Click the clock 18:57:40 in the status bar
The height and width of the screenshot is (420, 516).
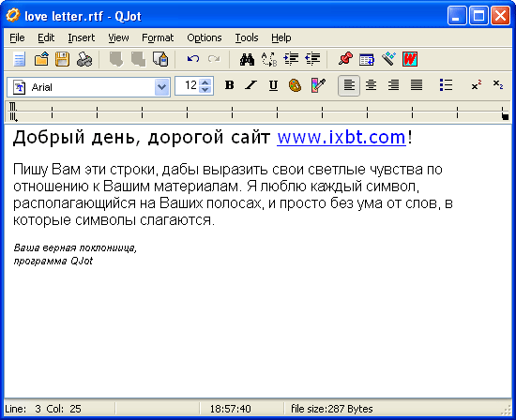tap(231, 409)
